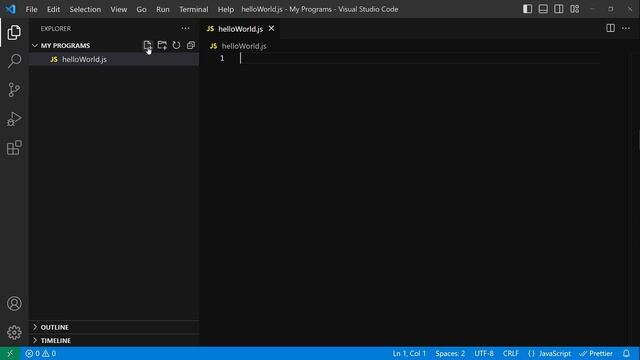The image size is (640, 360).
Task: Open the Customize Layout control
Action: (x=574, y=9)
